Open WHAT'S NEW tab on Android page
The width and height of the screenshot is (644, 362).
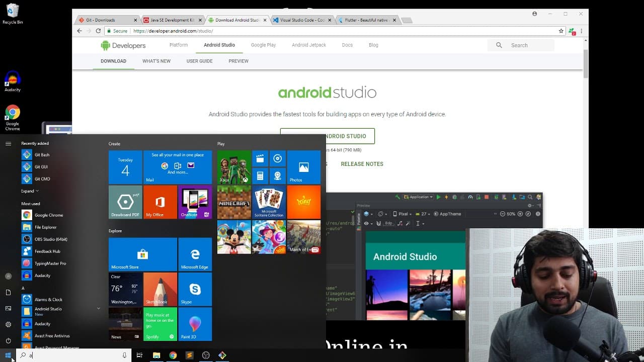[x=156, y=61]
